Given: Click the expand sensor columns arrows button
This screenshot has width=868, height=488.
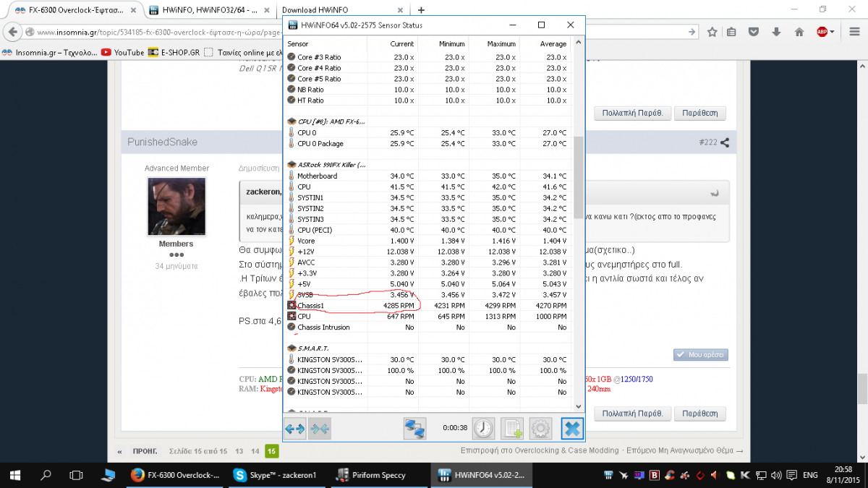Looking at the screenshot, I should click(x=295, y=429).
